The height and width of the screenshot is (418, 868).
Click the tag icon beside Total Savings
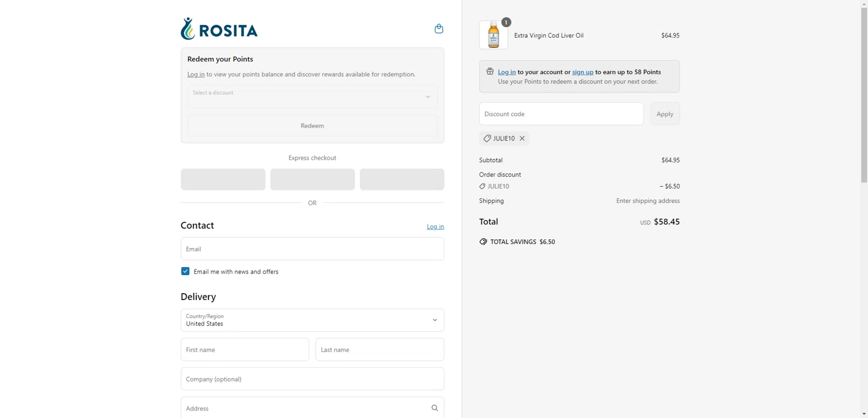pyautogui.click(x=483, y=242)
